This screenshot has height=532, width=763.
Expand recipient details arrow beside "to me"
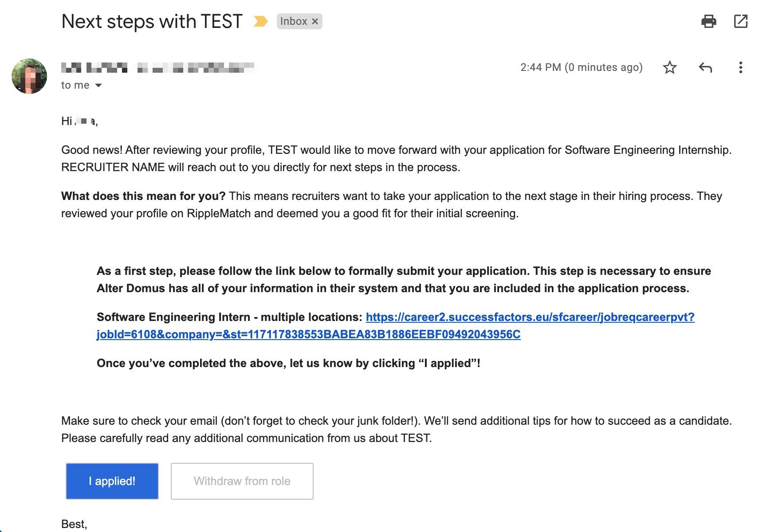pos(98,85)
